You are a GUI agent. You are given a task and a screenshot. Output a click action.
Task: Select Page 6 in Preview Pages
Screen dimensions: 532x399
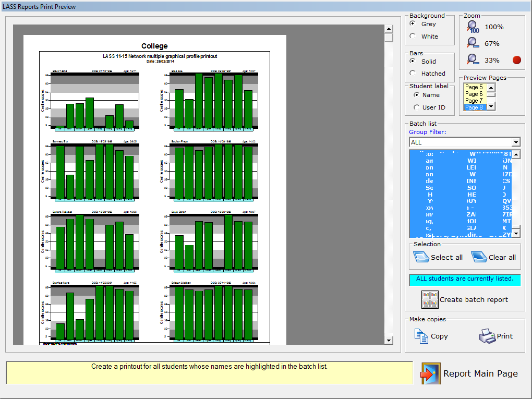point(475,94)
